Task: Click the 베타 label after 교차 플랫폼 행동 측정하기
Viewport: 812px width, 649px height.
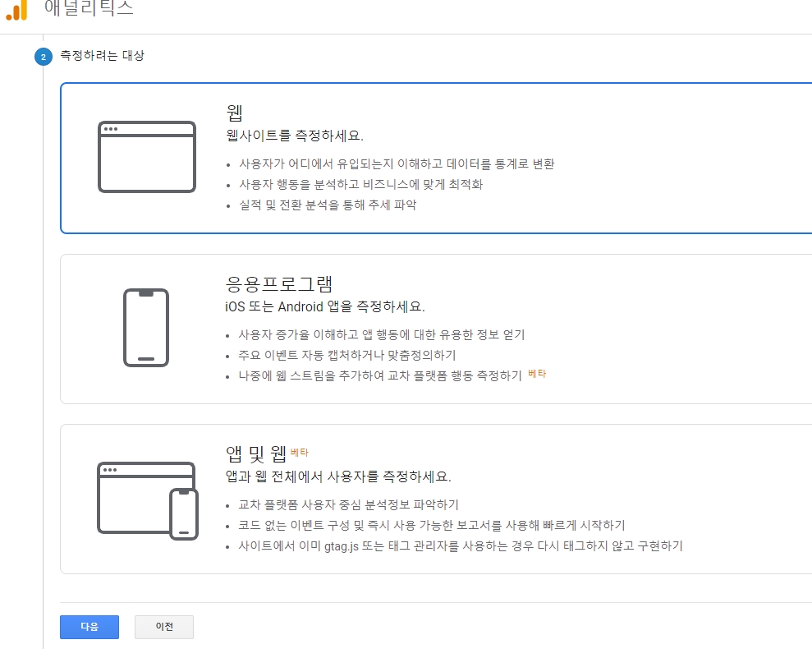Action: 537,374
